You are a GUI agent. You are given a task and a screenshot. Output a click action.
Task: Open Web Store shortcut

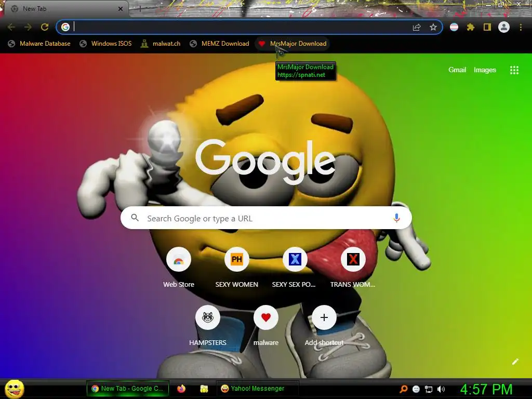[x=179, y=268]
